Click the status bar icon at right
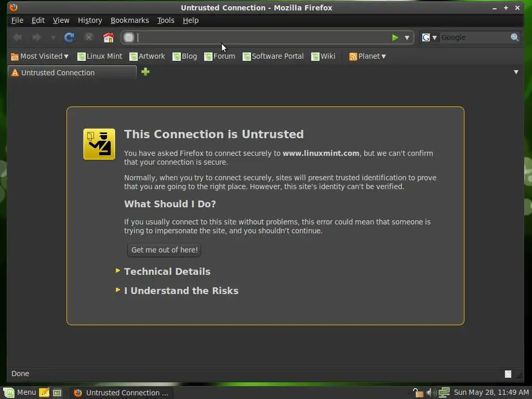 (x=508, y=374)
